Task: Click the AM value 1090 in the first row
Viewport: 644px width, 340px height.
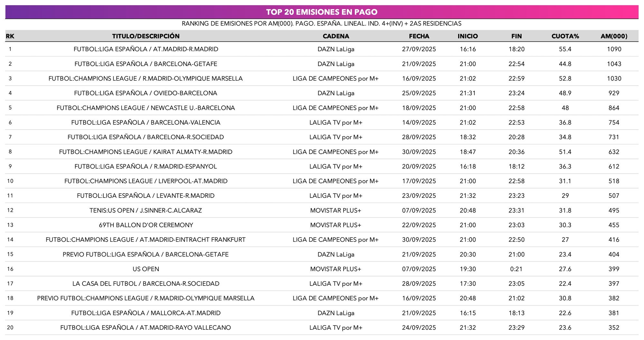Action: tap(614, 49)
